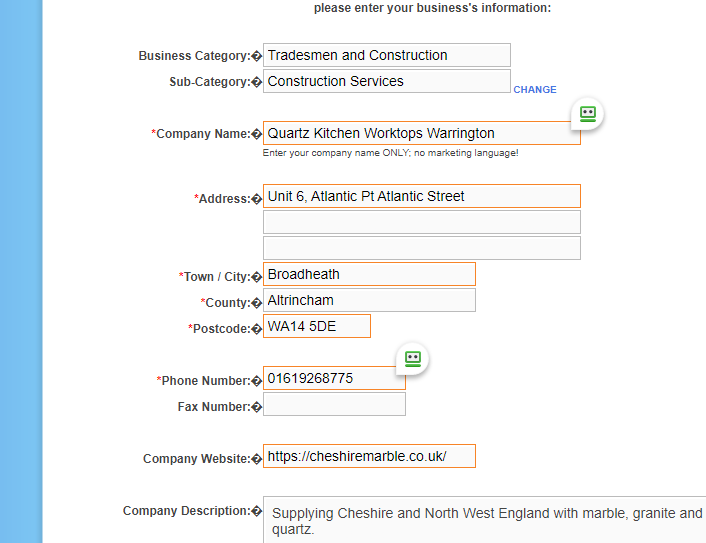Click the Postcode field with WA14 5DE
Viewport: 706px width, 543px height.
point(316,326)
